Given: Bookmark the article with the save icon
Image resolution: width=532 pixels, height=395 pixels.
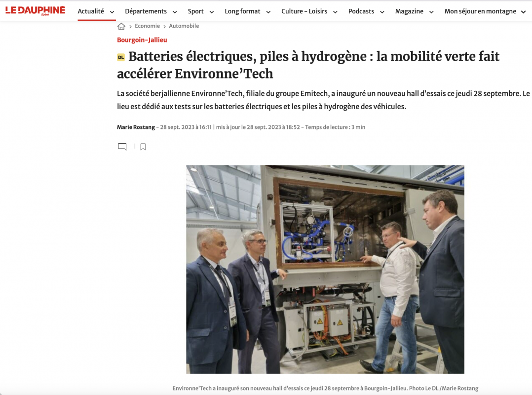Looking at the screenshot, I should coord(143,147).
